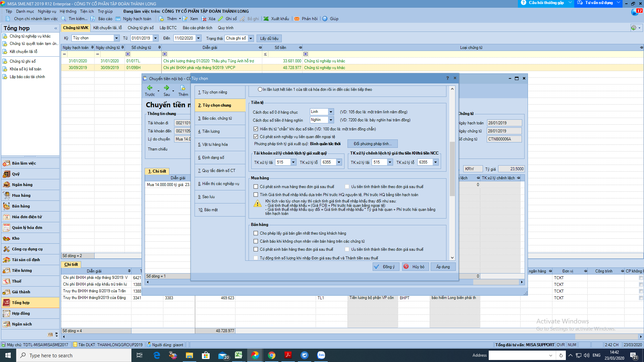Enable 'Cho phép lấy giá bán gần nhất' checkbox
The height and width of the screenshot is (362, 644).
pos(256,233)
